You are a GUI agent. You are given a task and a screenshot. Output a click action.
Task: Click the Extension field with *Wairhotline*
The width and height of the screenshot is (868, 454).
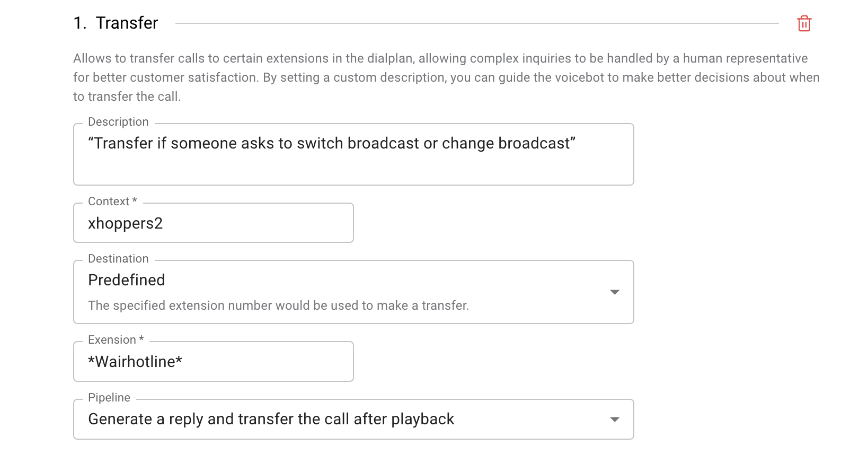tap(213, 361)
